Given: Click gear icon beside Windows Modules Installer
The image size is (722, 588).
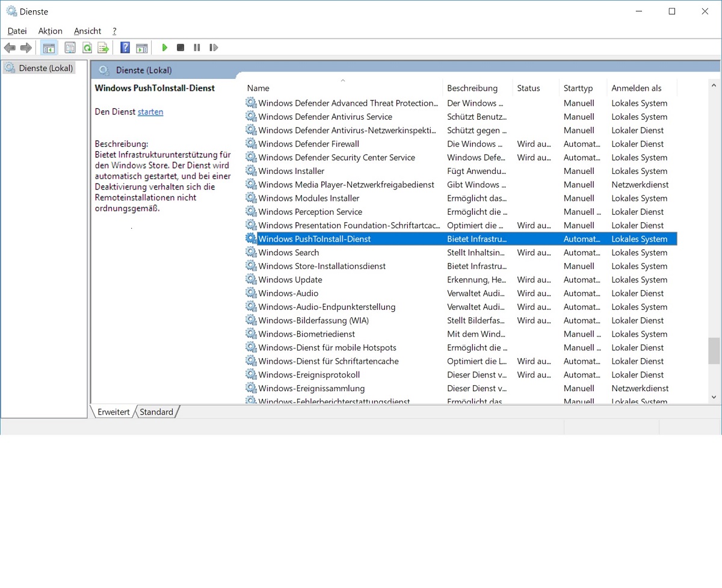Looking at the screenshot, I should 251,198.
